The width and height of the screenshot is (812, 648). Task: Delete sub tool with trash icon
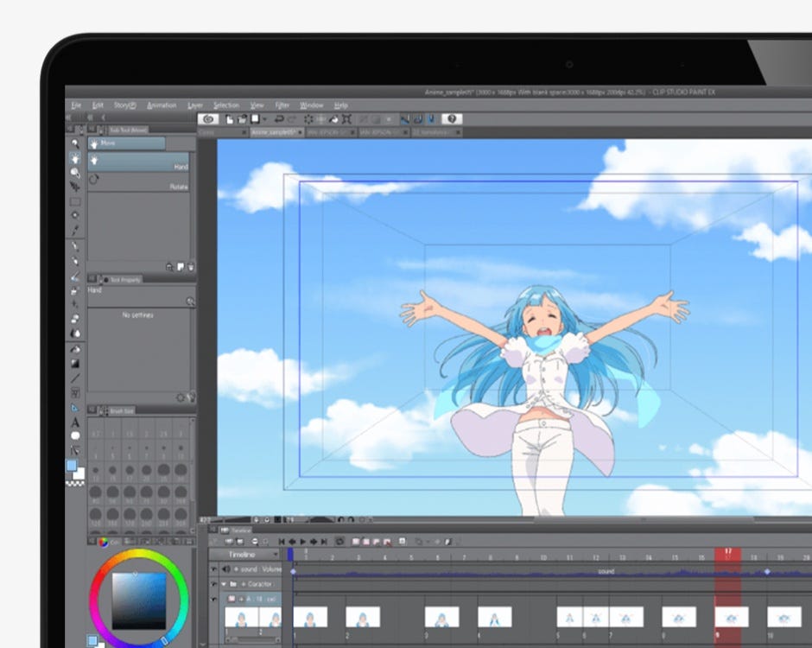pyautogui.click(x=191, y=267)
